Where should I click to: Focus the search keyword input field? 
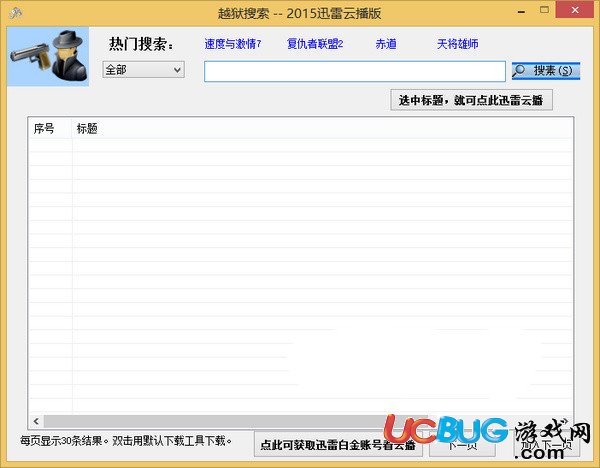[x=355, y=71]
